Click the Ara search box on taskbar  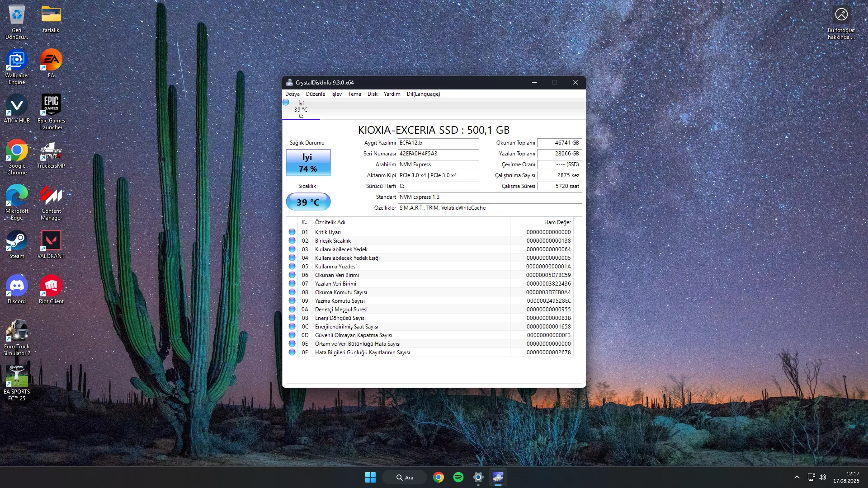pos(405,477)
